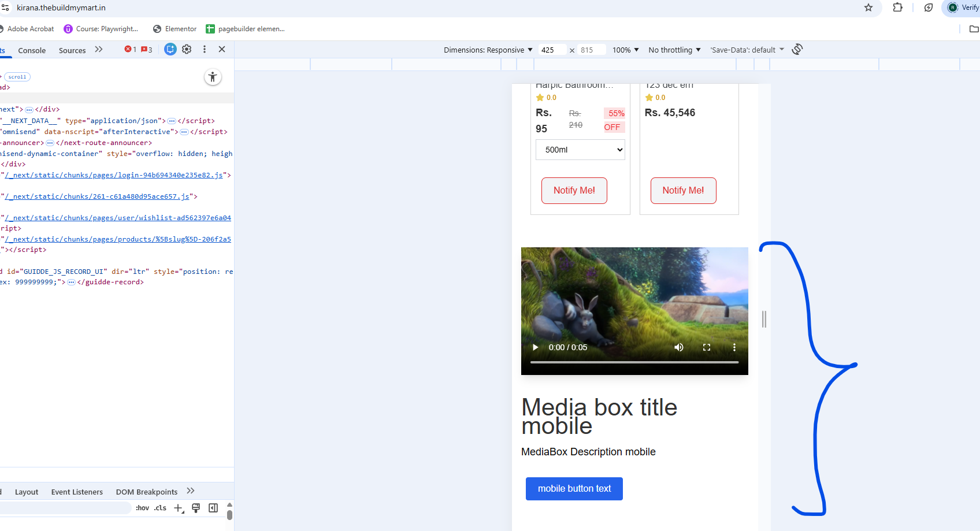Click the accessibility tree toggle icon

[x=213, y=77]
